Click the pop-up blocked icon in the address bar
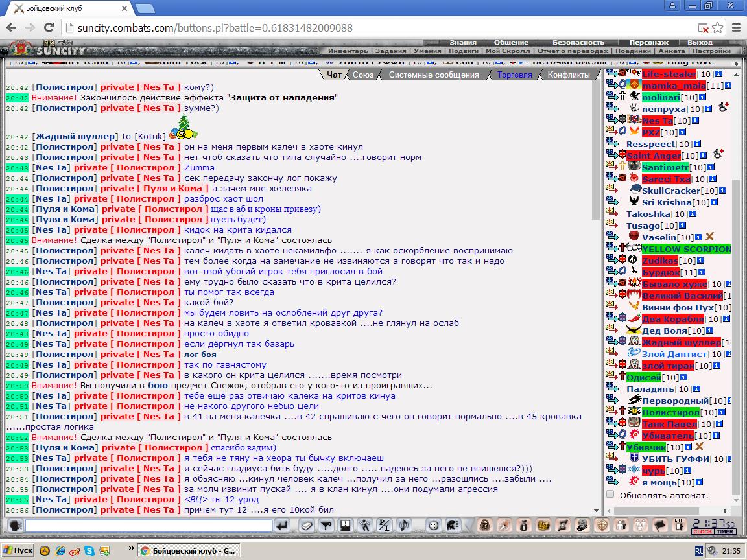This screenshot has height=560, width=747. click(x=703, y=28)
